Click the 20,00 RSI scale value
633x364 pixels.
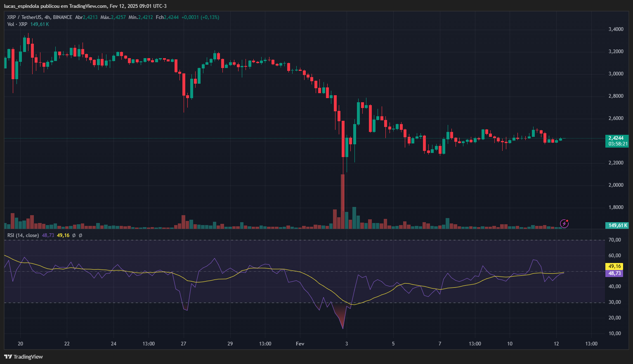[614, 318]
